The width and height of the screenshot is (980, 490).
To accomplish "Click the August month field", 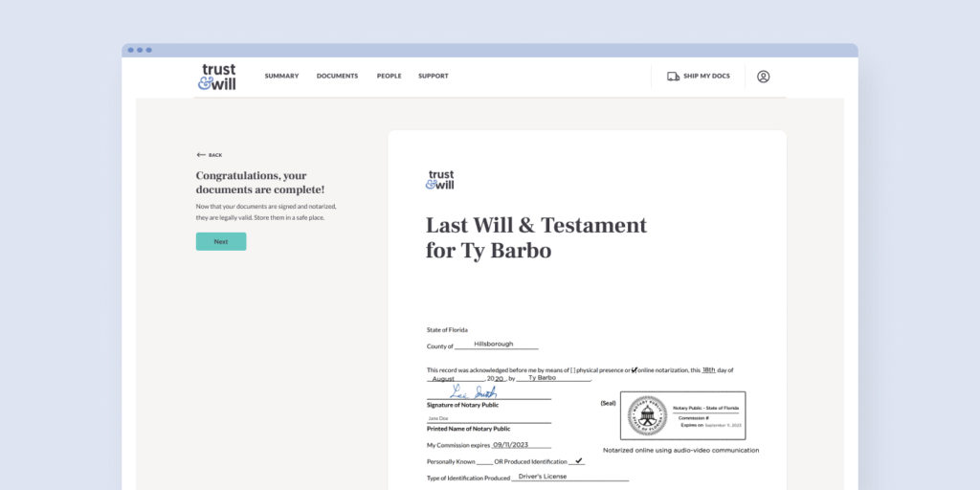I will tap(456, 379).
